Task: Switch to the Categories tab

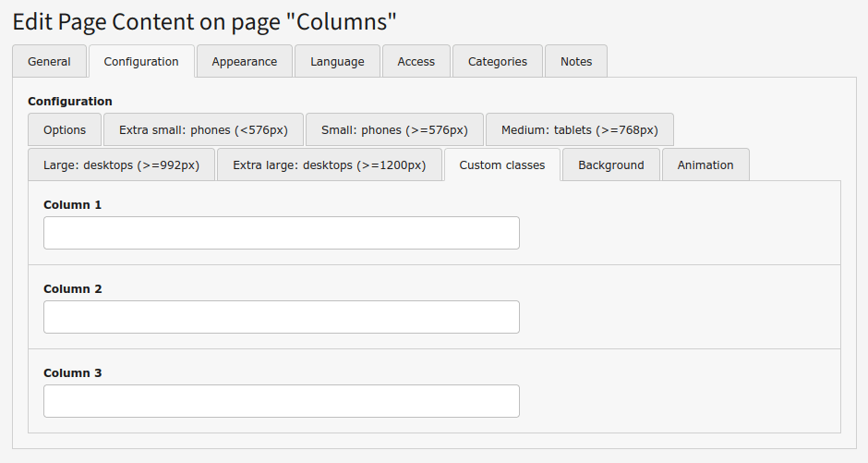Action: click(497, 62)
